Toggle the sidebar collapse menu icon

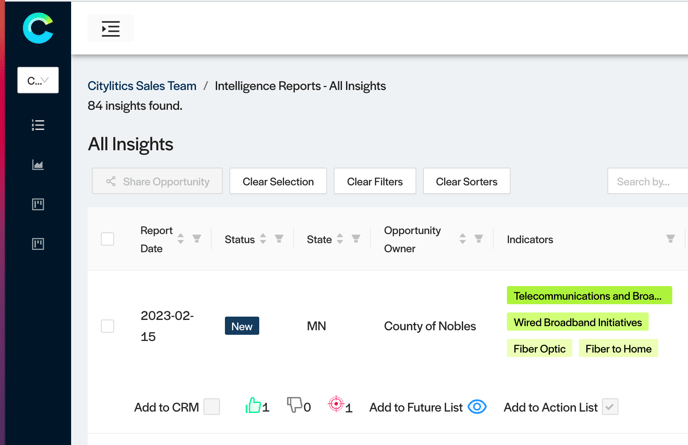(x=111, y=29)
